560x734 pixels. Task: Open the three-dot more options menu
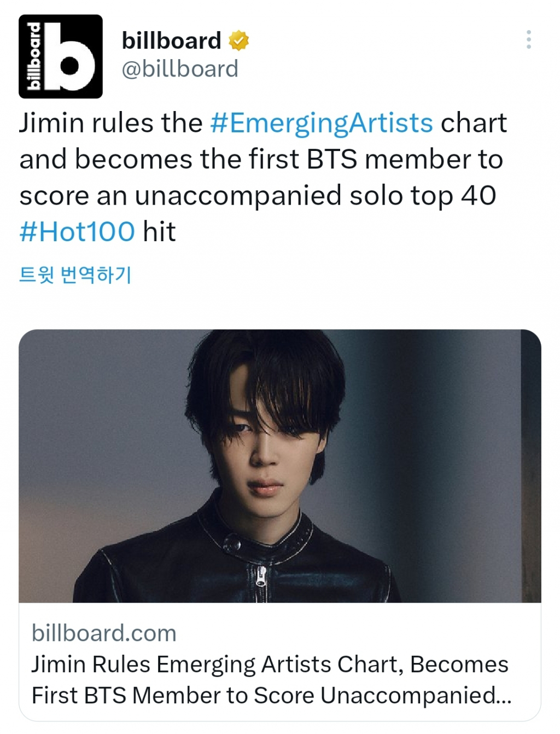[x=528, y=39]
